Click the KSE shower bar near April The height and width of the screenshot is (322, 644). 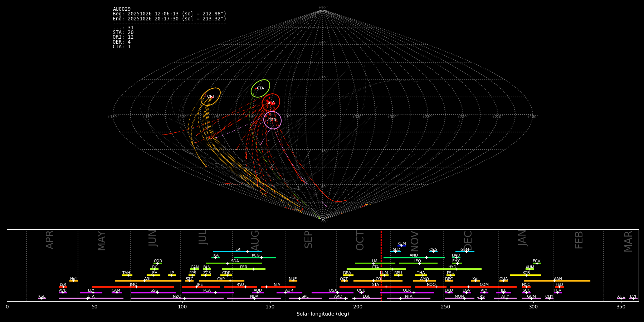click(x=42, y=298)
